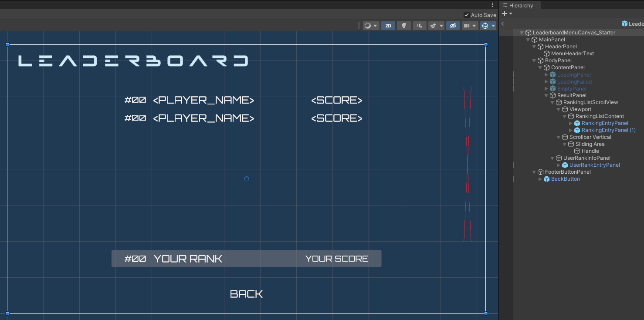Click the prefab icon beside EmptyPanel
Viewport: 644px width, 320px height.
click(553, 89)
